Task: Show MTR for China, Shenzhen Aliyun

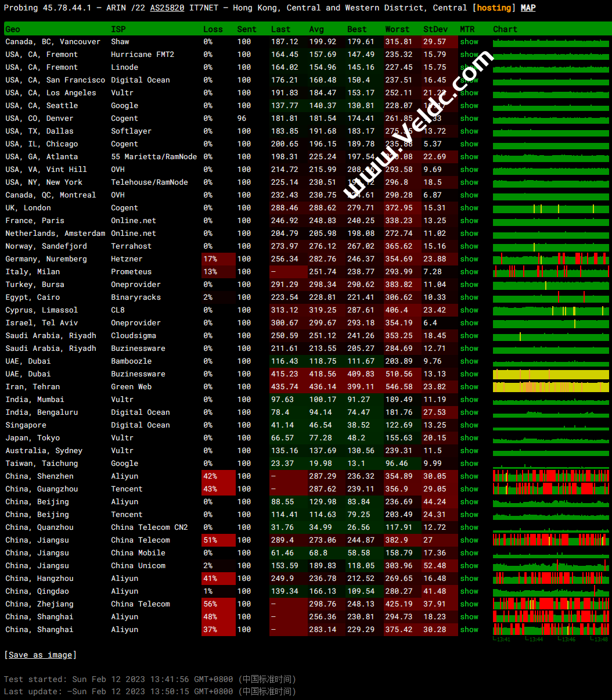Action: (x=469, y=476)
